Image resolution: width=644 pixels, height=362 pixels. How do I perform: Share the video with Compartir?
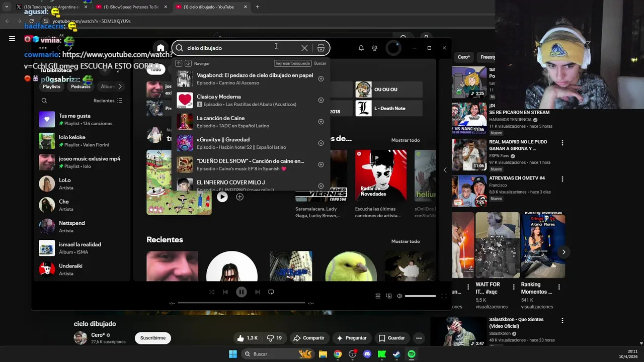pos(309,338)
